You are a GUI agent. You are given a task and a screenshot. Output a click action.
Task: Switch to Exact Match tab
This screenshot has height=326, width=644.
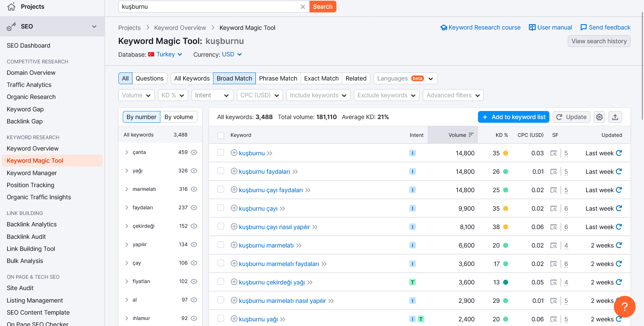(x=321, y=78)
